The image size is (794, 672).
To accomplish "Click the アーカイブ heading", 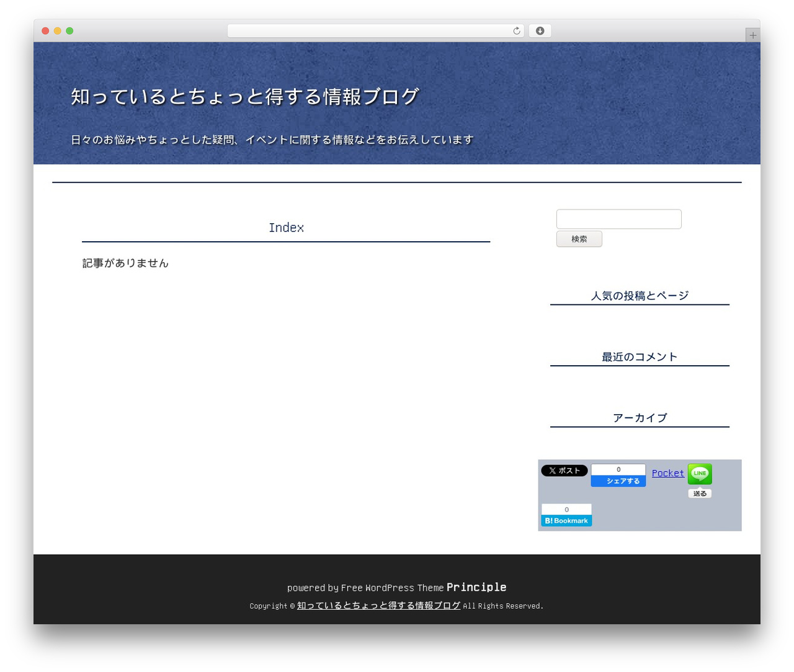I will pos(640,418).
